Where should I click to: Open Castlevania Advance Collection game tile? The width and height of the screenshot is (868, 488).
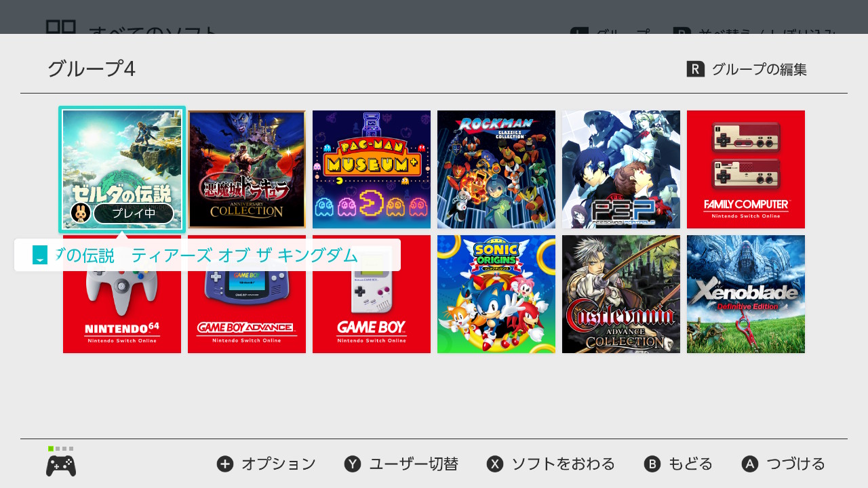(621, 294)
